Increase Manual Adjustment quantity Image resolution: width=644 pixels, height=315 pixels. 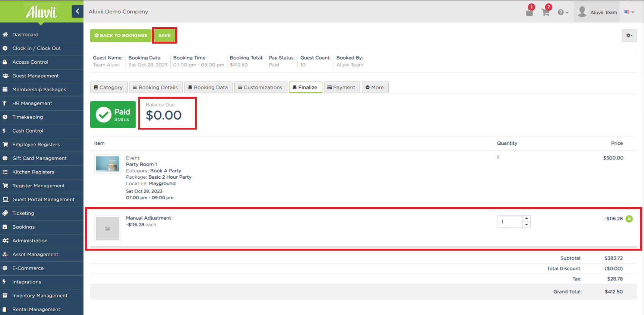526,219
